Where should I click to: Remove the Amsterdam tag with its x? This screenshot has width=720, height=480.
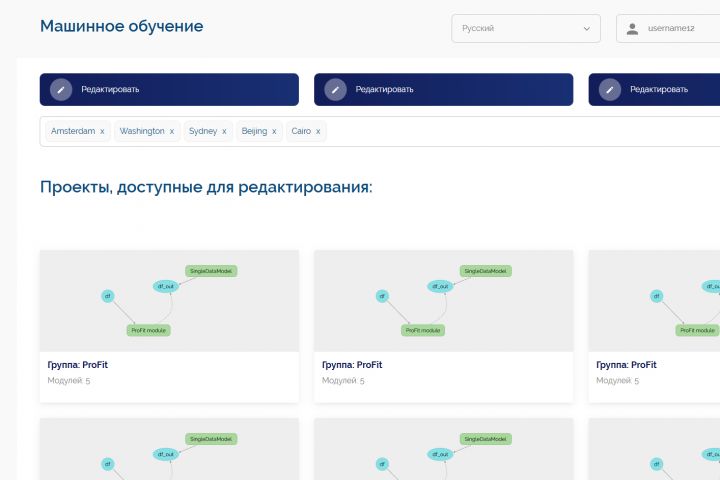point(102,131)
